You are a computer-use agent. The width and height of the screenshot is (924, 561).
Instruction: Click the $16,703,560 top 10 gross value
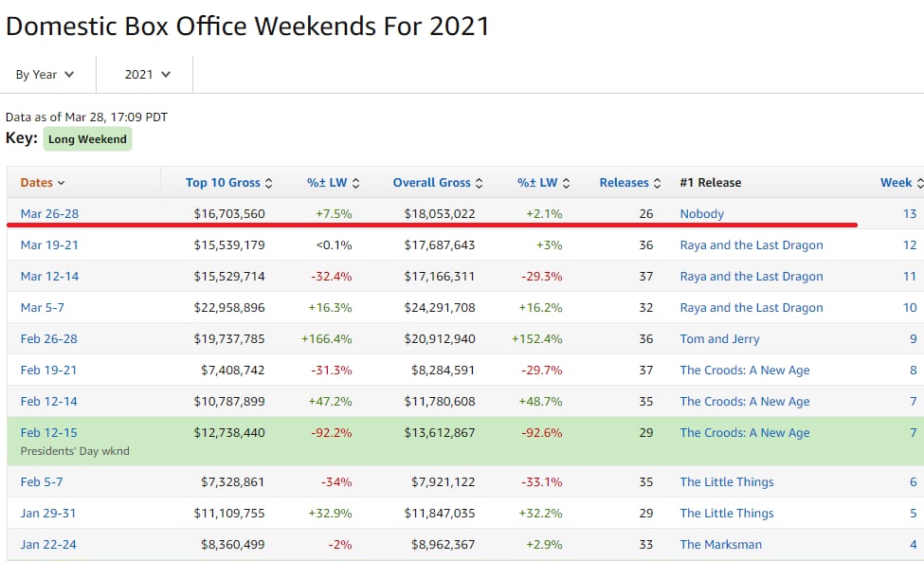pos(229,214)
